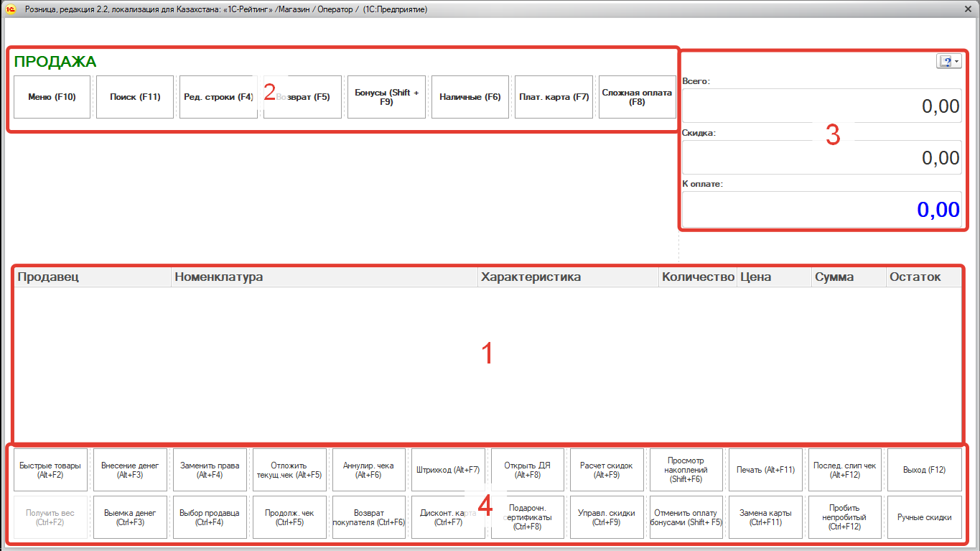The image size is (980, 551).
Task: Click Выход (F12) exit button
Action: coord(924,471)
